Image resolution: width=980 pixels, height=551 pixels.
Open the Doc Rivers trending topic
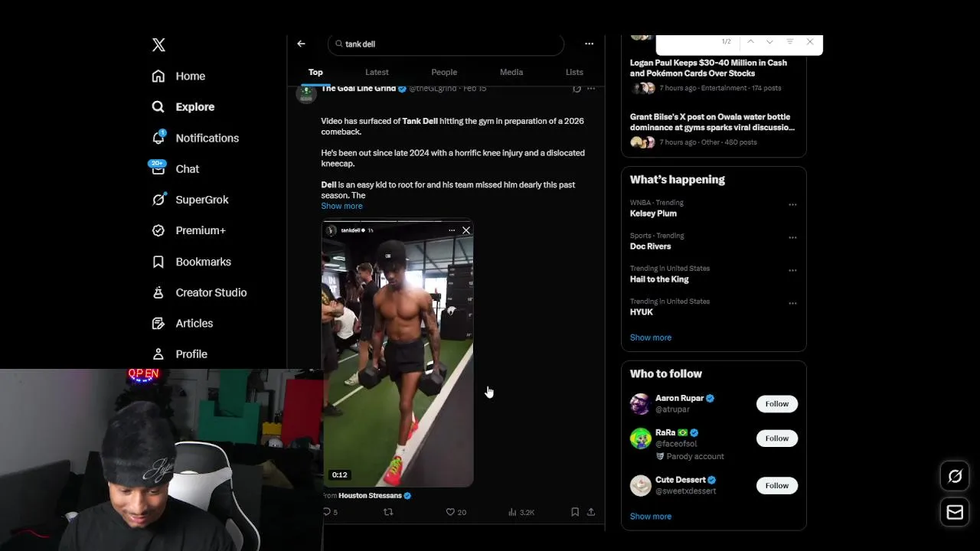(x=650, y=246)
